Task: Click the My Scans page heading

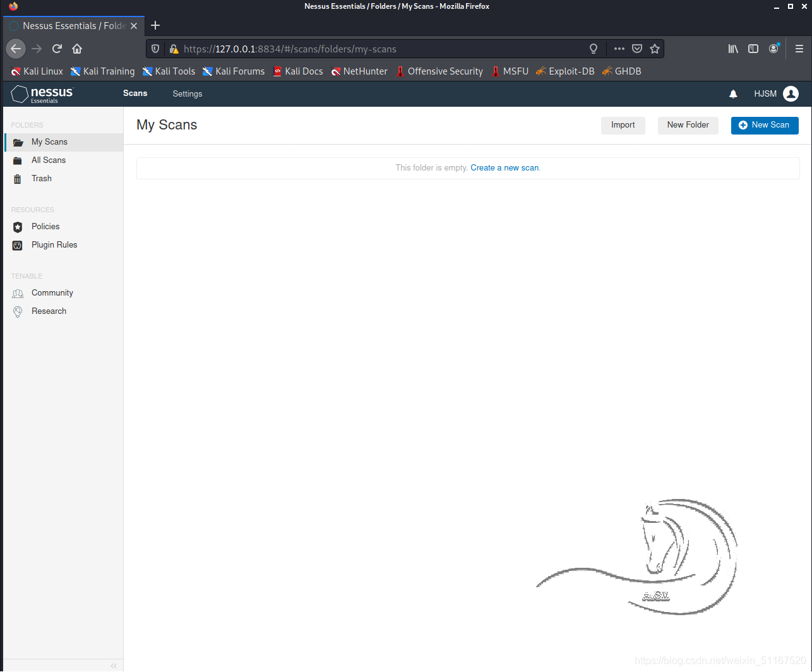Action: coord(167,125)
